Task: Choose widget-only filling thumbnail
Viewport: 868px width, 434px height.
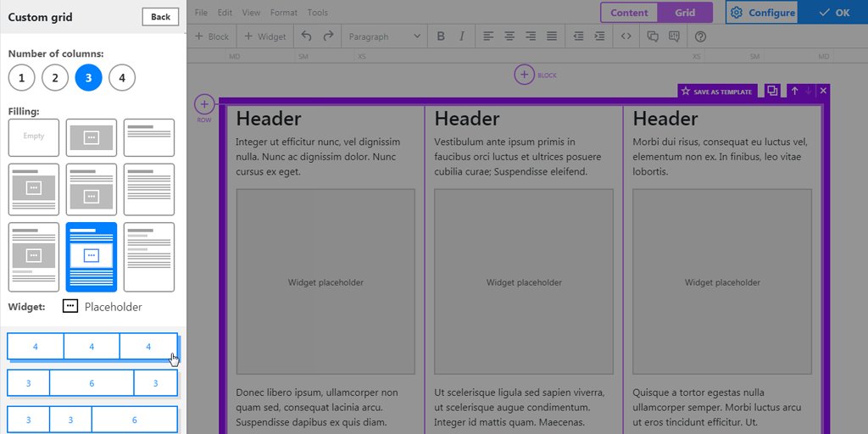Action: 92,137
